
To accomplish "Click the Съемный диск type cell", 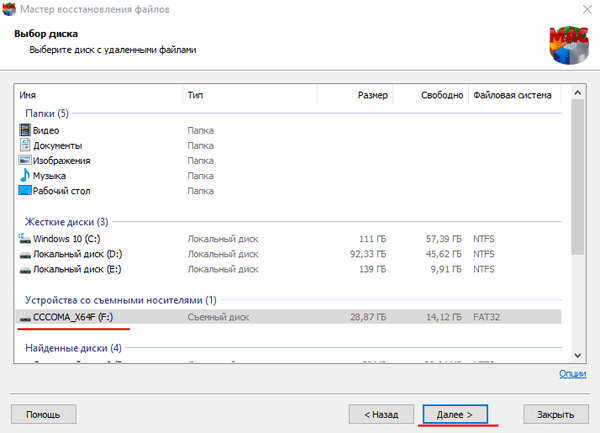I will pos(218,317).
